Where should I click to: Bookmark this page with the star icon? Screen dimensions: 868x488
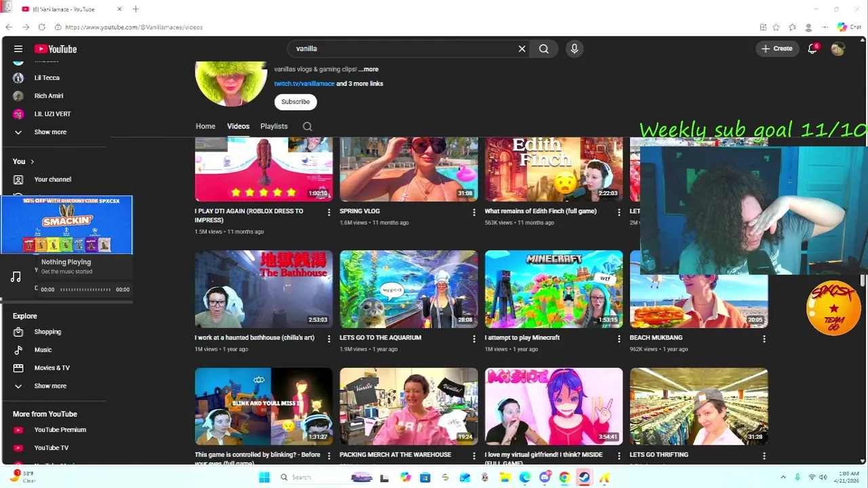[776, 27]
